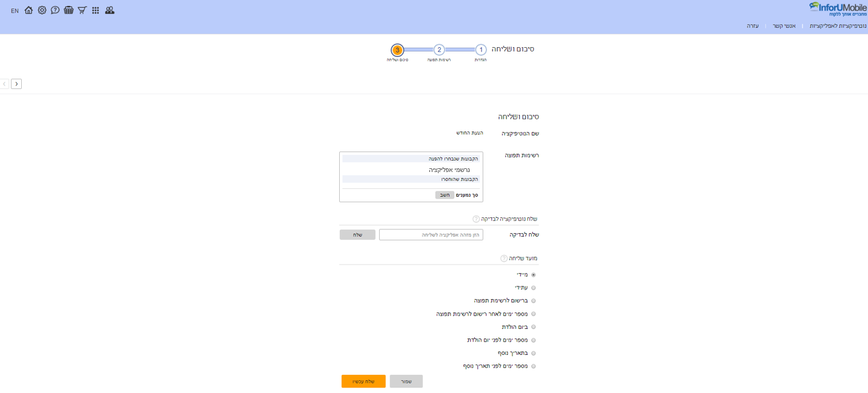Open the אנשי קשר menu
The width and height of the screenshot is (868, 393).
pyautogui.click(x=783, y=26)
